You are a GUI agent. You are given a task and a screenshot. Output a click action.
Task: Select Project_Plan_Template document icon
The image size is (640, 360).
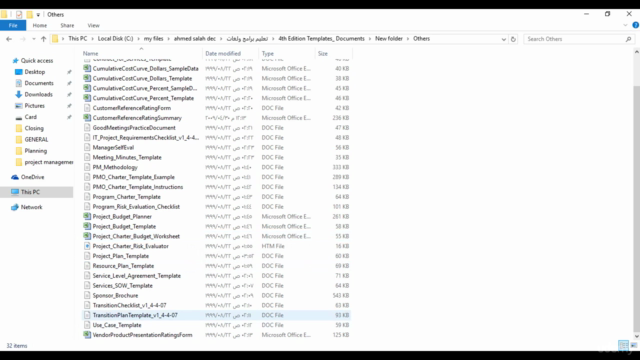click(x=87, y=256)
